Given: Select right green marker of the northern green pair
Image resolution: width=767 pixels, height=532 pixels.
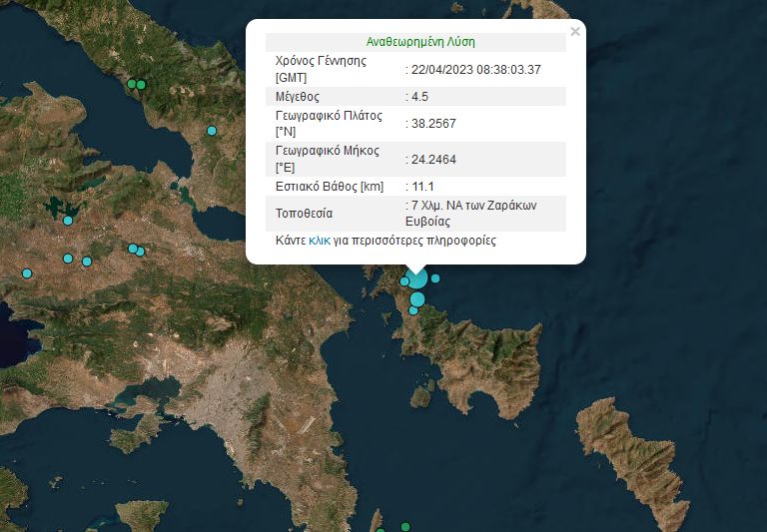Looking at the screenshot, I should pos(141,85).
